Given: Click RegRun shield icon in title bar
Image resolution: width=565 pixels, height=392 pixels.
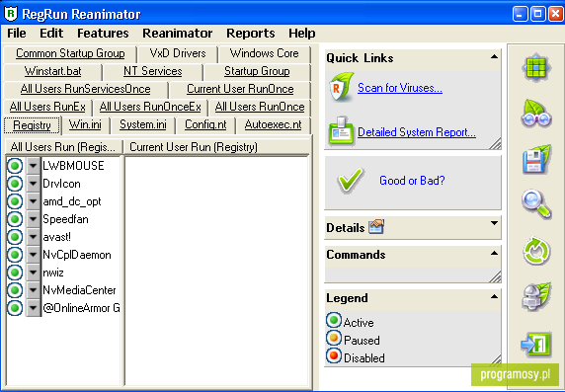Looking at the screenshot, I should click(11, 14).
